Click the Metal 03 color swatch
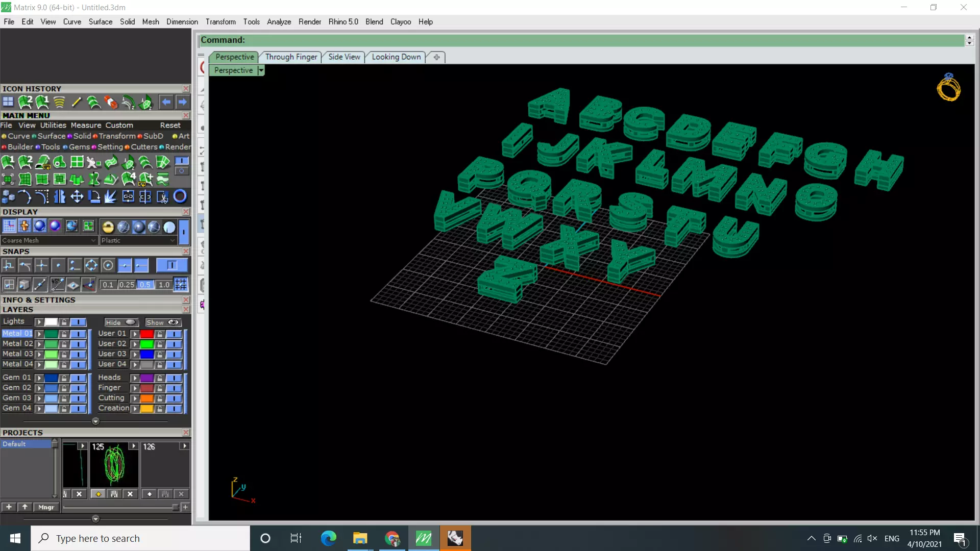 click(x=51, y=354)
